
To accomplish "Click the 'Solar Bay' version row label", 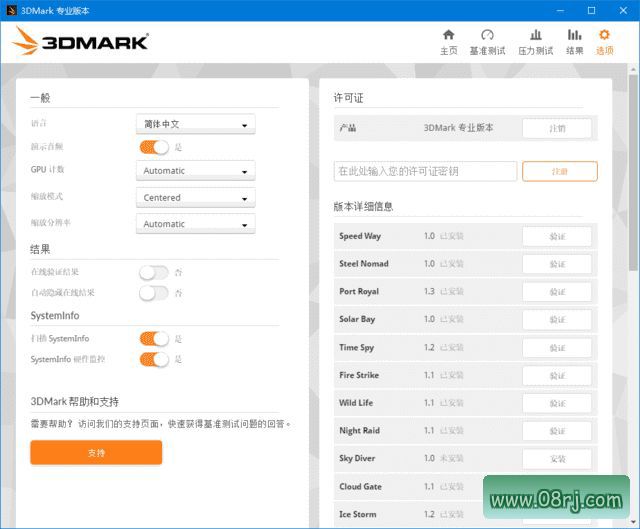I will (x=357, y=319).
